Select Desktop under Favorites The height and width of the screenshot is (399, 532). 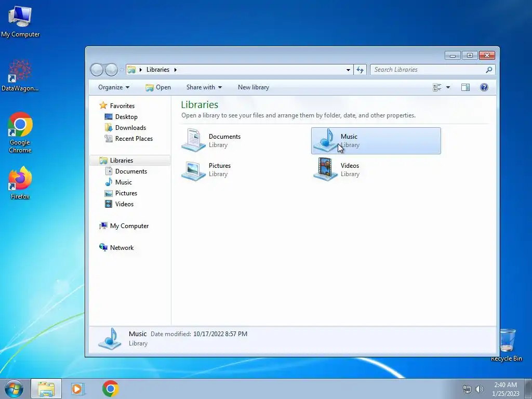126,117
